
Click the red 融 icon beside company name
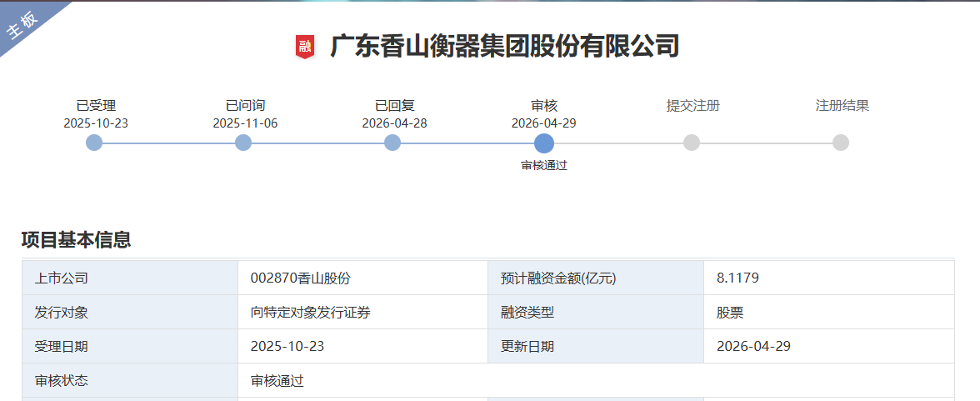pos(305,47)
